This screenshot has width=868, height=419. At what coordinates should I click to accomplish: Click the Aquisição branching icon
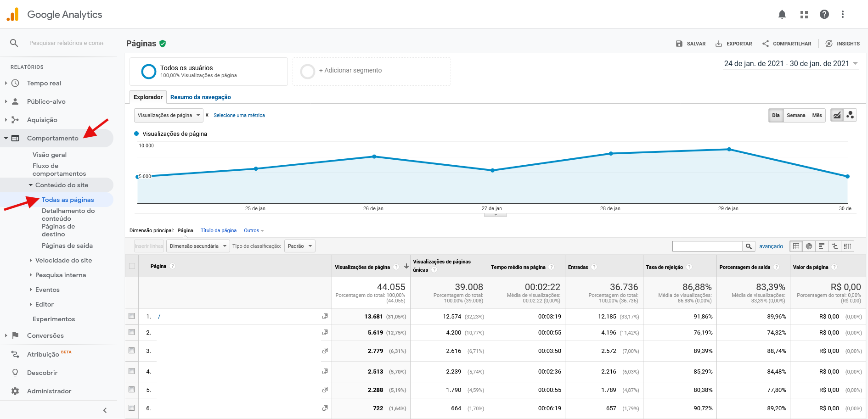pos(15,120)
